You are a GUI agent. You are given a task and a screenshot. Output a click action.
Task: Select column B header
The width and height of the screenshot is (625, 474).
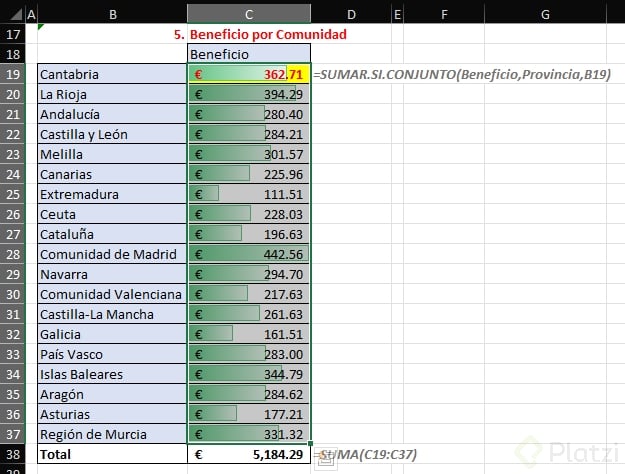point(111,14)
